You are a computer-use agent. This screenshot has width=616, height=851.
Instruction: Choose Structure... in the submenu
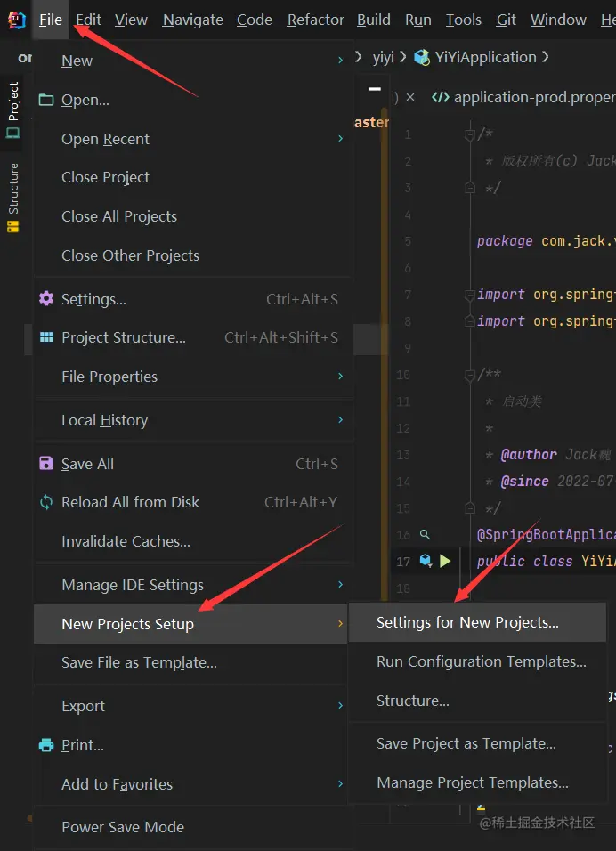pos(478,701)
